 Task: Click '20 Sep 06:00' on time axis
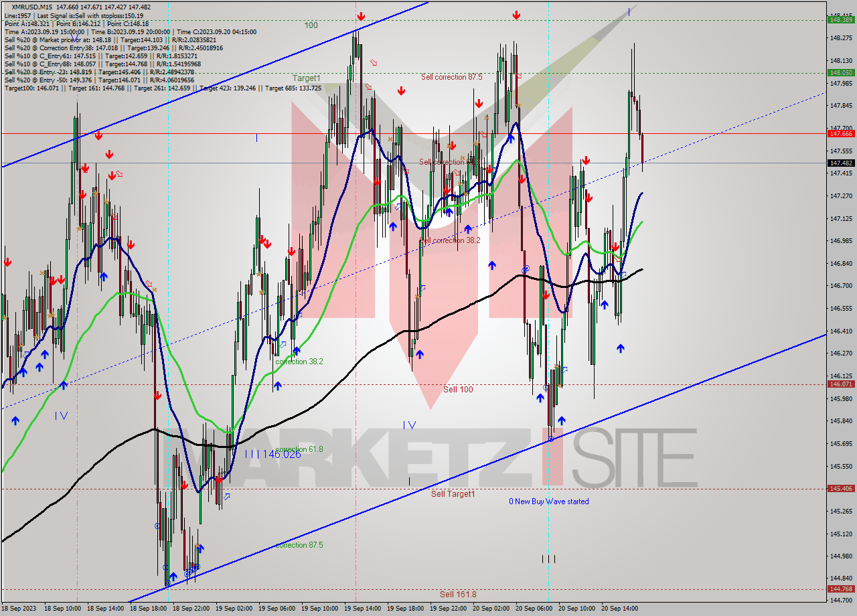[534, 609]
